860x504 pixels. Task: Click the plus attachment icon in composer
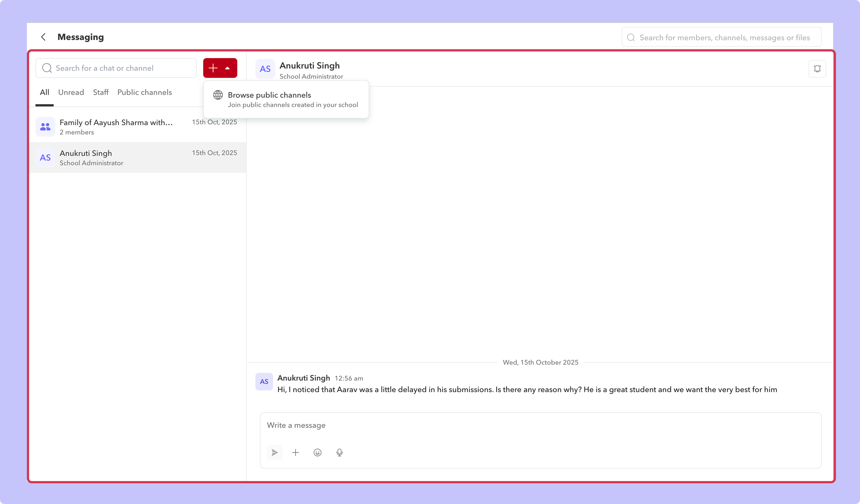pos(295,453)
